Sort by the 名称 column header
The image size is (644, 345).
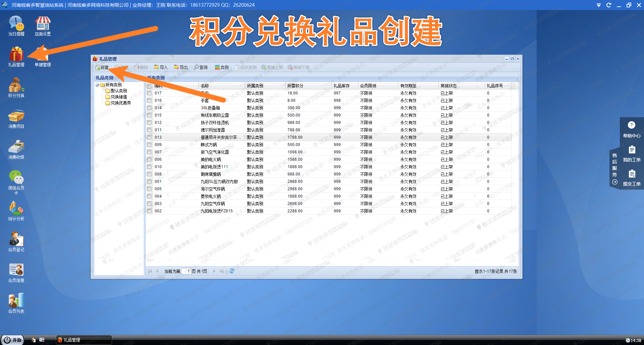click(x=222, y=86)
